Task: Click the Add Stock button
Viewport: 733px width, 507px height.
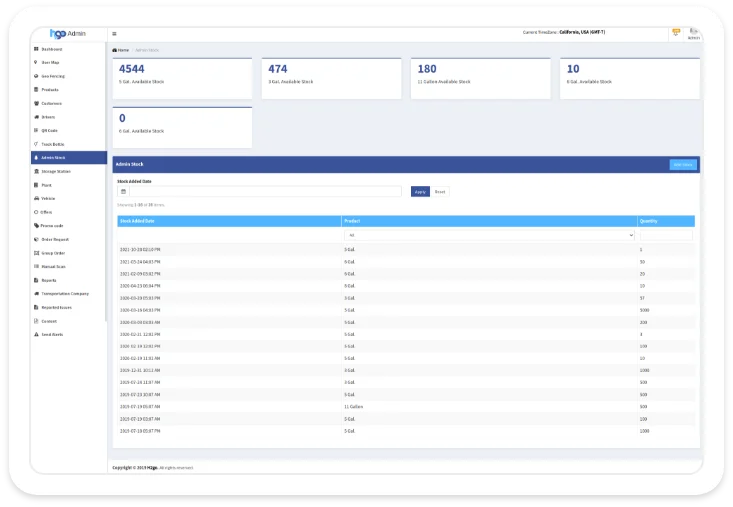Action: pos(683,164)
